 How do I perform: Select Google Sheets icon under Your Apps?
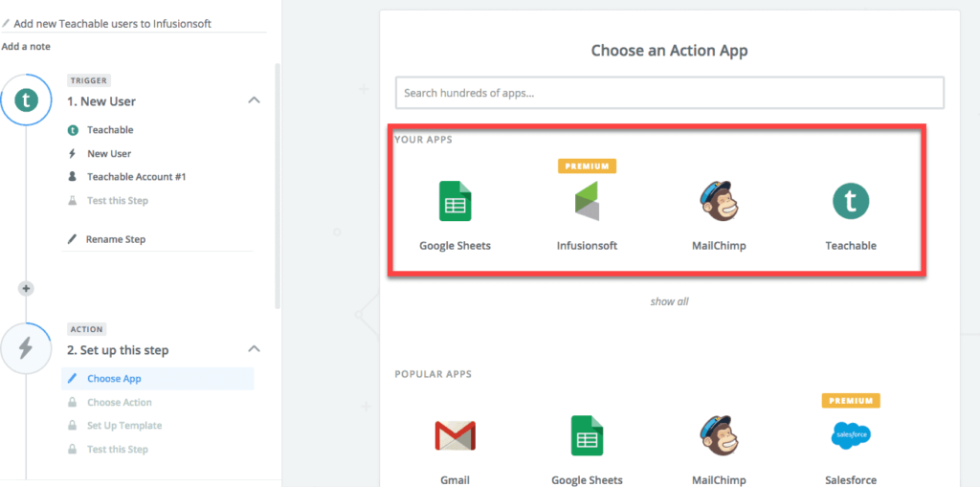455,201
